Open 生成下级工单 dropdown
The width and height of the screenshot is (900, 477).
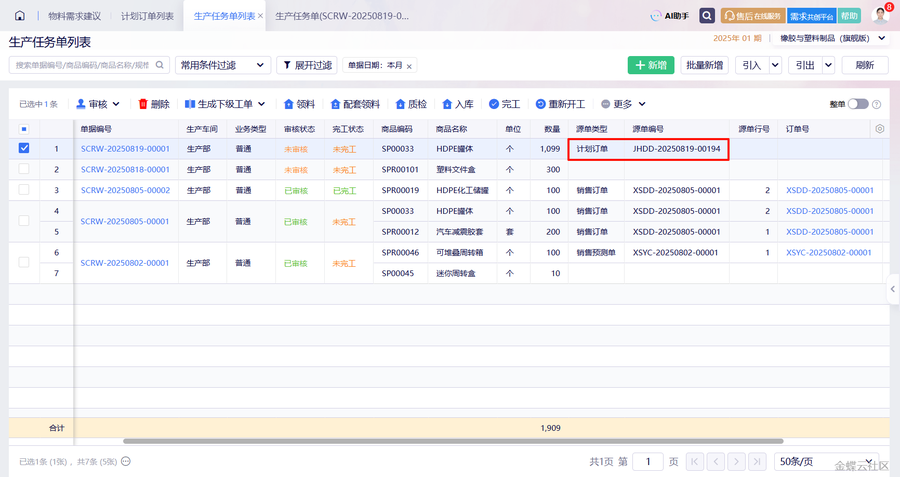[225, 104]
